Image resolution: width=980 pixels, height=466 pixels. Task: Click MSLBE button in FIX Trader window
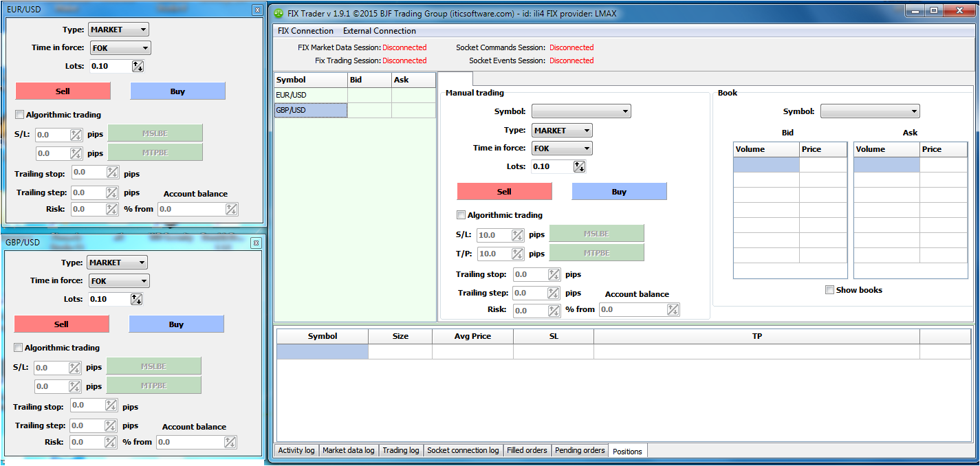(596, 234)
